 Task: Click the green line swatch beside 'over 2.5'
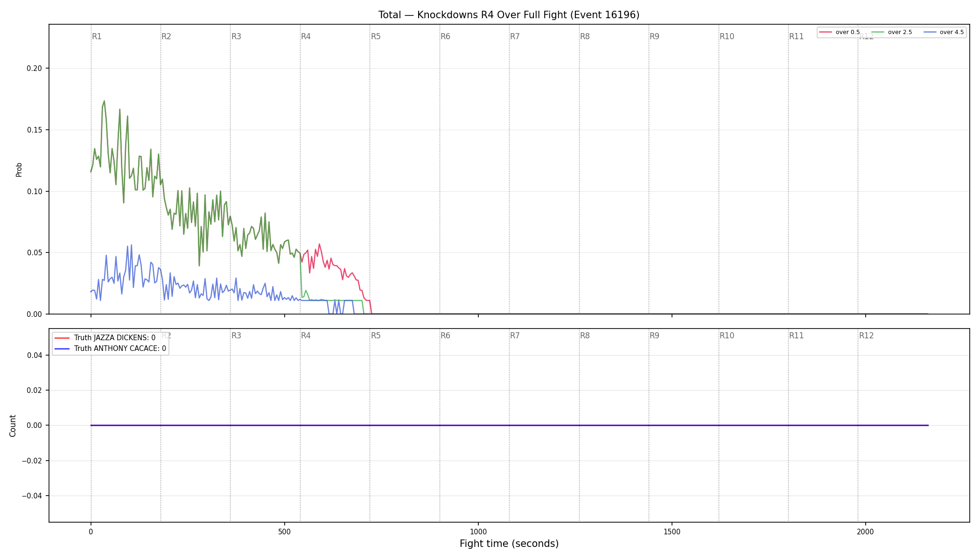878,32
